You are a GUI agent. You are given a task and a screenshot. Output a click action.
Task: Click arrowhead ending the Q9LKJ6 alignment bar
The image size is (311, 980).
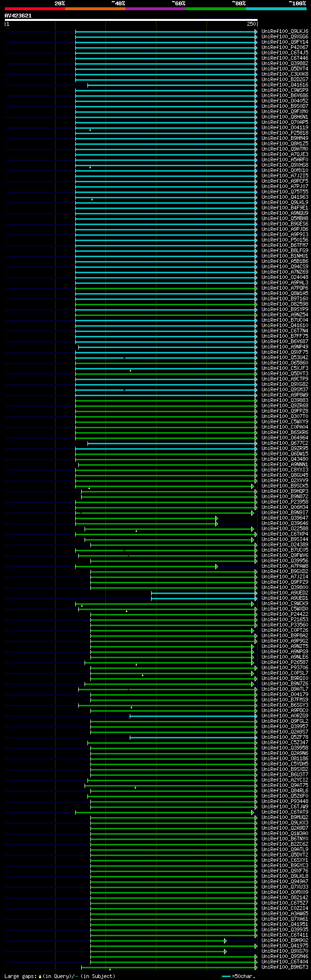[256, 31]
